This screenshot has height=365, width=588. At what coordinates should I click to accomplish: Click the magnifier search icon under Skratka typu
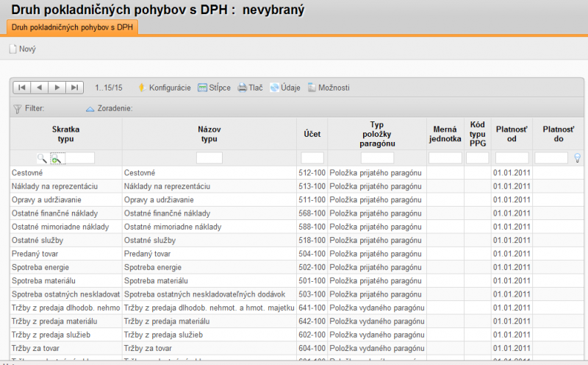(42, 158)
